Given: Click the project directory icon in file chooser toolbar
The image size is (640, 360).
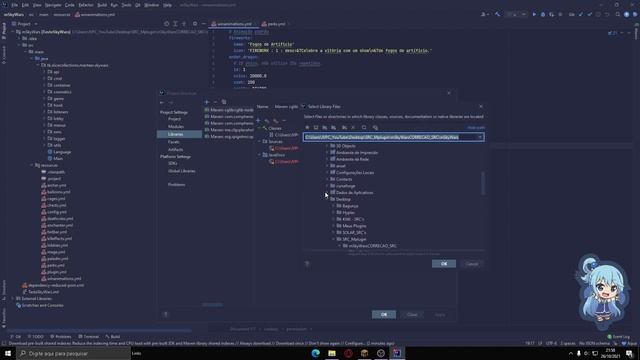Looking at the screenshot, I should click(x=325, y=127).
